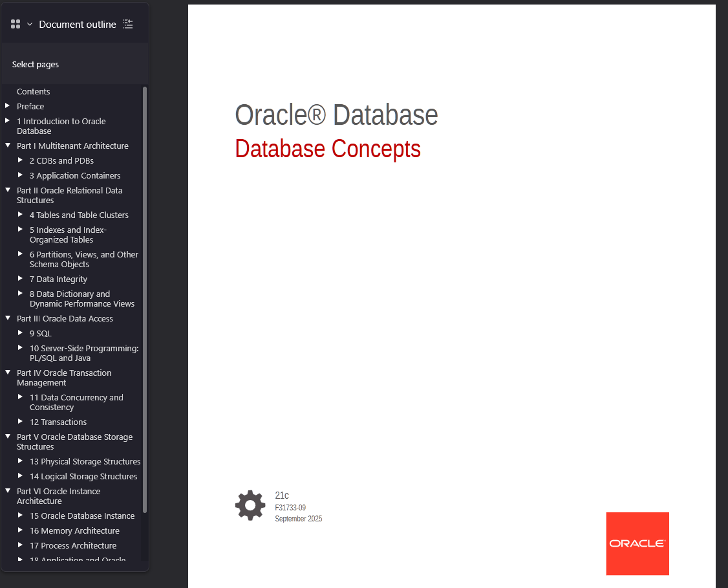Click the Oracle logo on the cover

point(637,543)
